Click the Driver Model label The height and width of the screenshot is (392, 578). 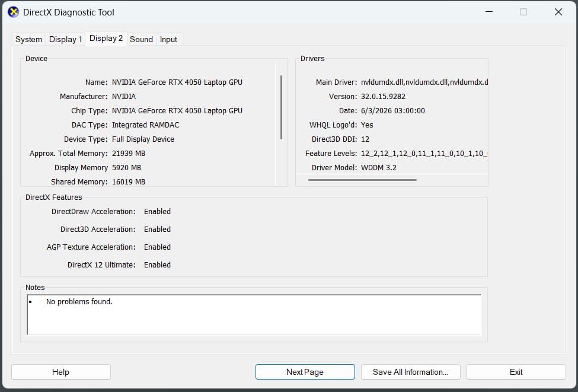tap(334, 168)
